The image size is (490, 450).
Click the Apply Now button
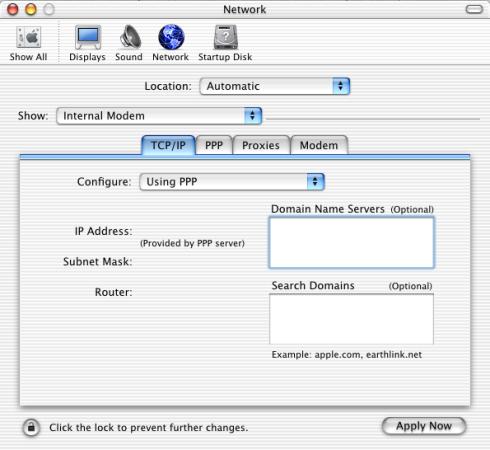[x=424, y=426]
